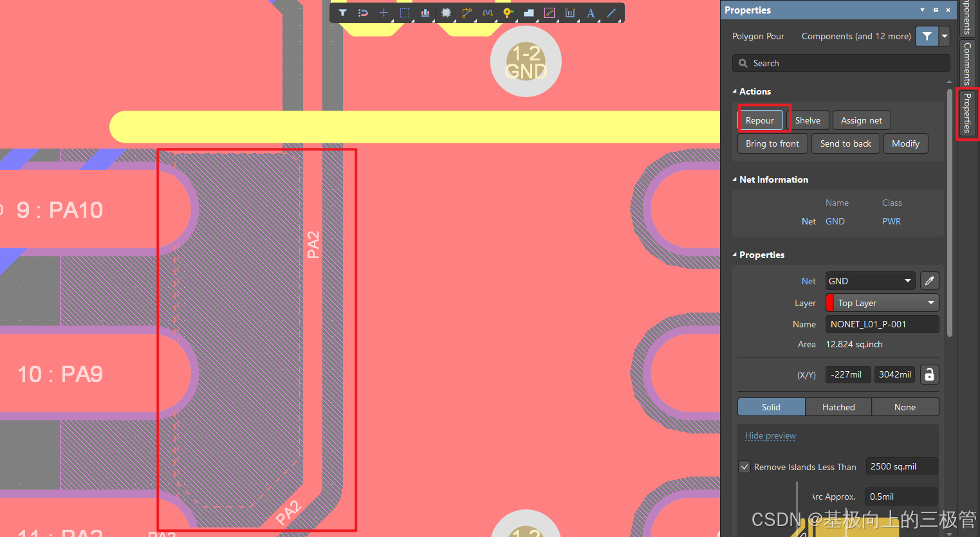
Task: Choose the place text string A tool
Action: (x=590, y=13)
